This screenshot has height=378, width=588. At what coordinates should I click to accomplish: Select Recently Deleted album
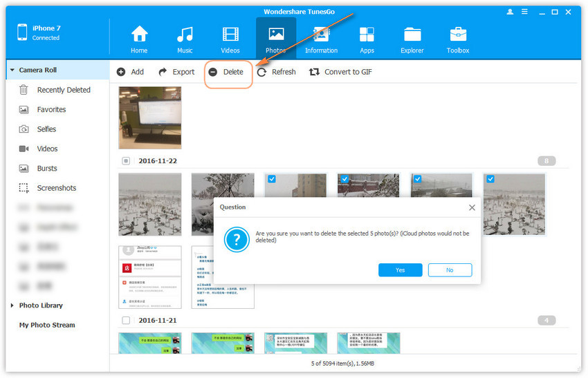63,90
